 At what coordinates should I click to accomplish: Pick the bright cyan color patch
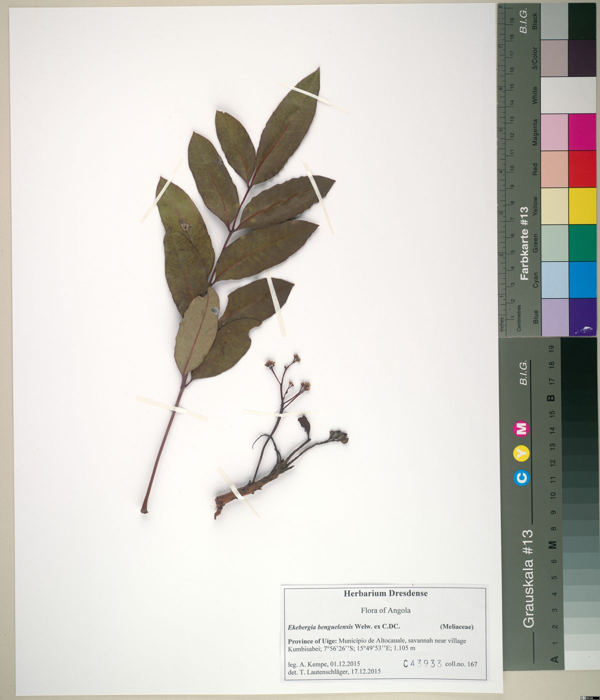pyautogui.click(x=582, y=280)
